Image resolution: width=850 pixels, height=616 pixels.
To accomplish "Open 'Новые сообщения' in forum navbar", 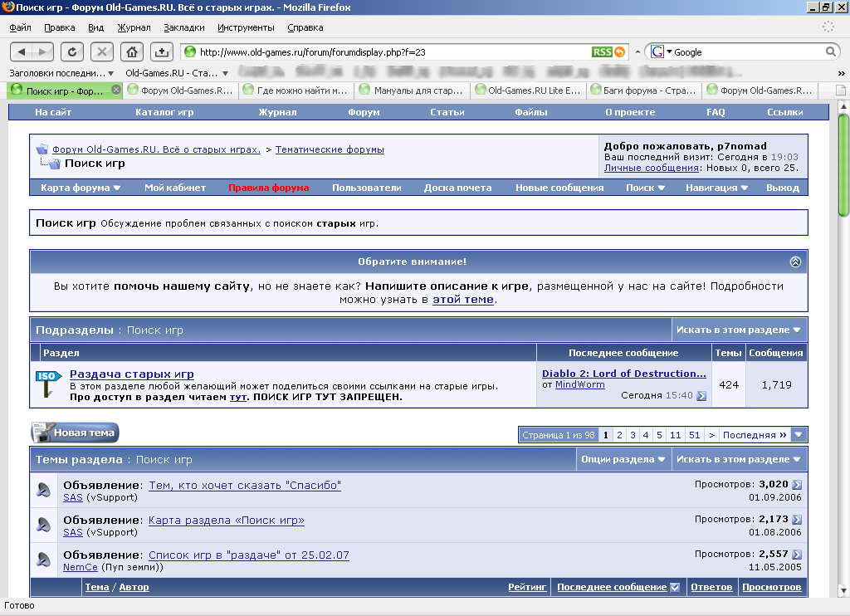I will (x=559, y=188).
